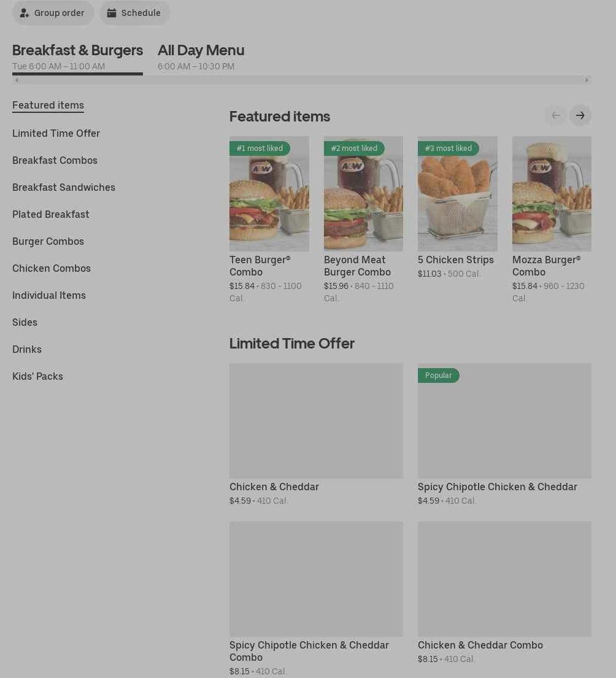Click the horizontal menu scrollbar track
The height and width of the screenshot is (678, 616).
point(301,80)
